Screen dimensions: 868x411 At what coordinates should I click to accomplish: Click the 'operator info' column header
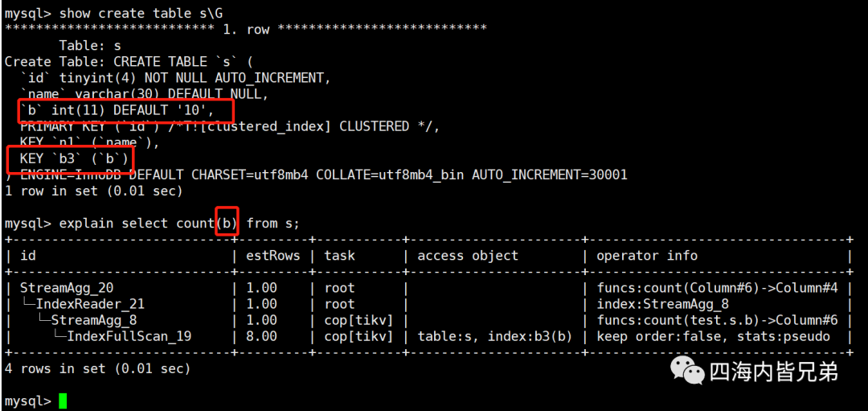tap(646, 255)
